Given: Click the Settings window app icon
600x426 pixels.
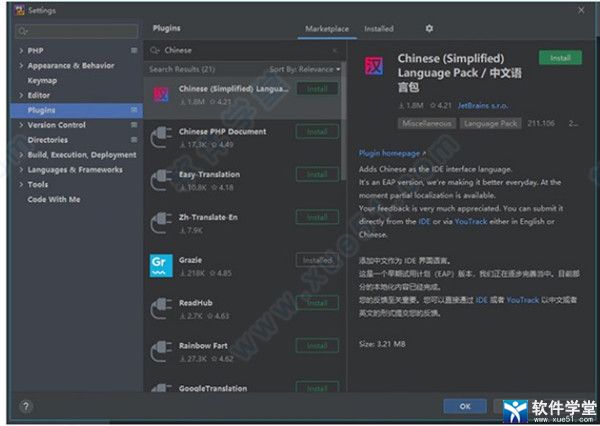Looking at the screenshot, I should tap(20, 10).
